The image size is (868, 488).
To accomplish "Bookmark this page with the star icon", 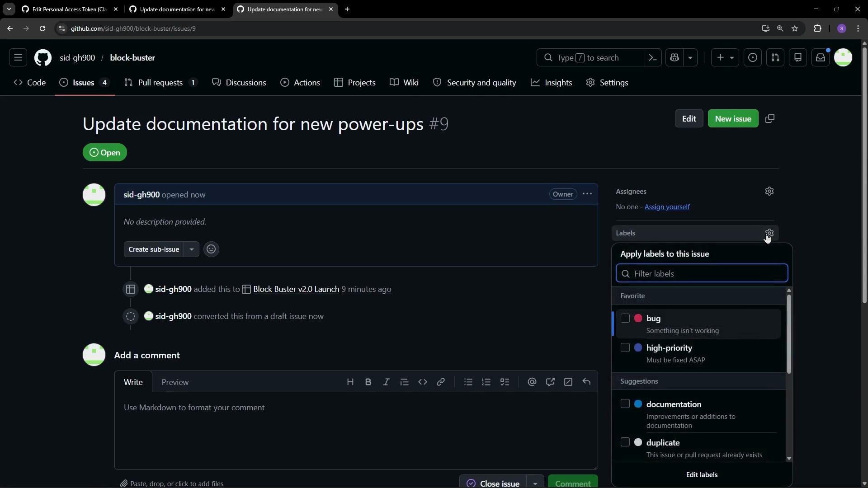I will click(795, 28).
